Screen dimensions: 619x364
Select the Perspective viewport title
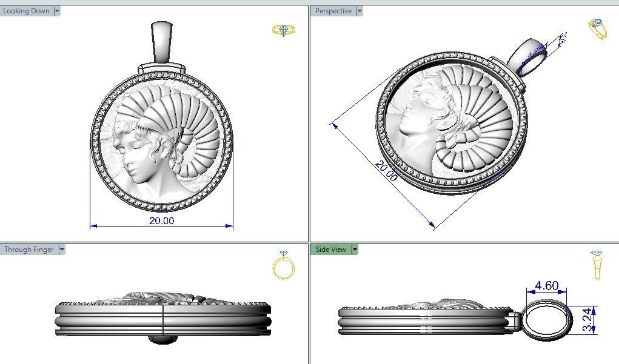333,11
